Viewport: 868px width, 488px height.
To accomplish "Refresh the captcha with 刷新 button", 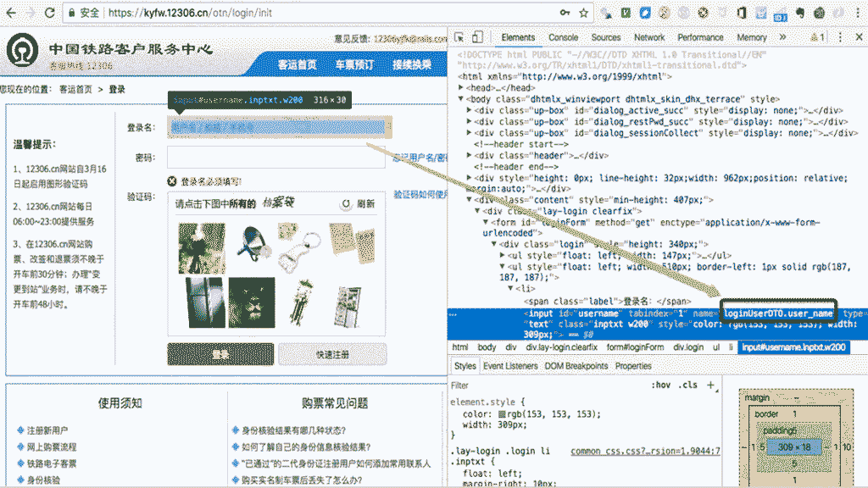I will point(359,203).
